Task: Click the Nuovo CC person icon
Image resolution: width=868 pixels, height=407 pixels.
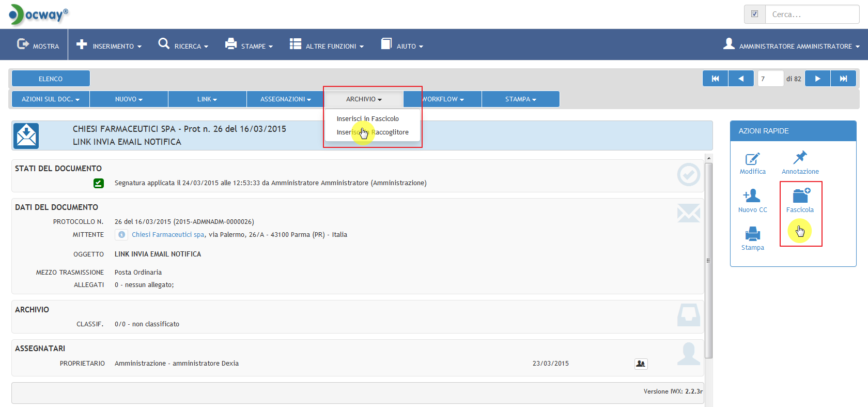Action: click(x=752, y=196)
